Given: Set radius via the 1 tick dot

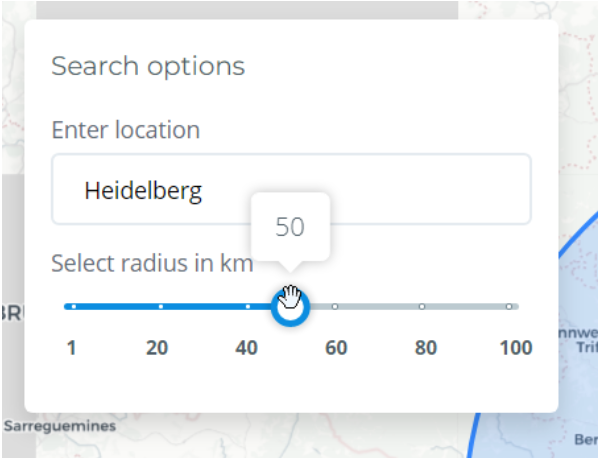Looking at the screenshot, I should 74,307.
